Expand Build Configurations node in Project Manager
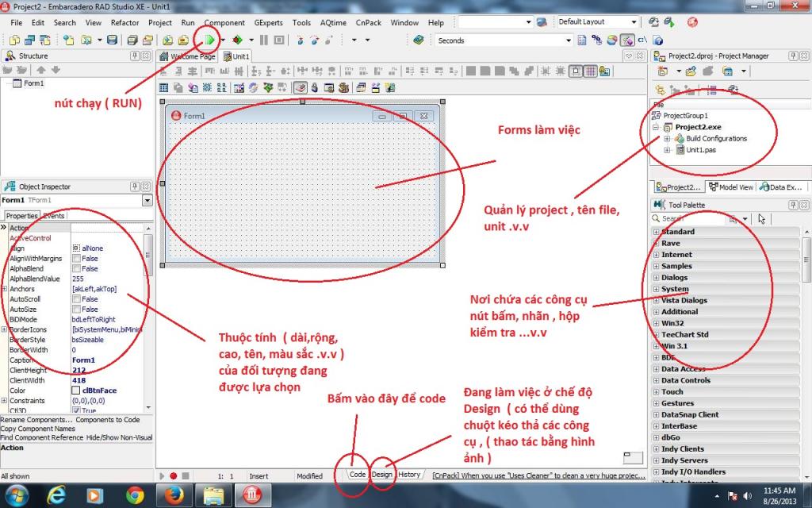812x508 pixels. tap(667, 138)
